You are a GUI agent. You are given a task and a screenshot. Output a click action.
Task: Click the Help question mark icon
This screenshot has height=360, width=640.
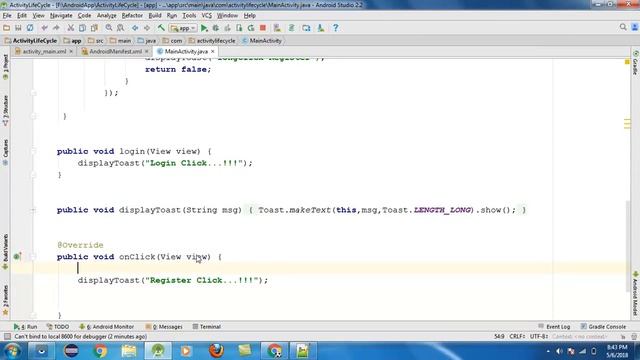336,28
